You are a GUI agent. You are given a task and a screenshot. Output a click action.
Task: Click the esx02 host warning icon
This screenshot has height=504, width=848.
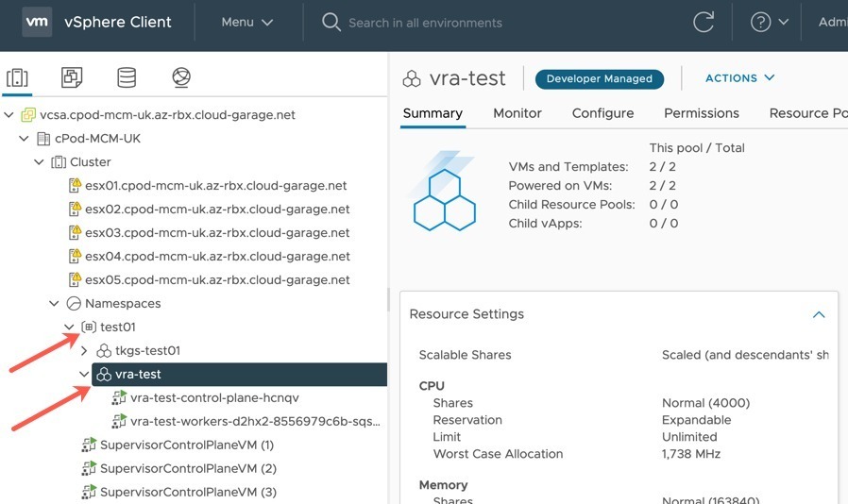click(75, 209)
